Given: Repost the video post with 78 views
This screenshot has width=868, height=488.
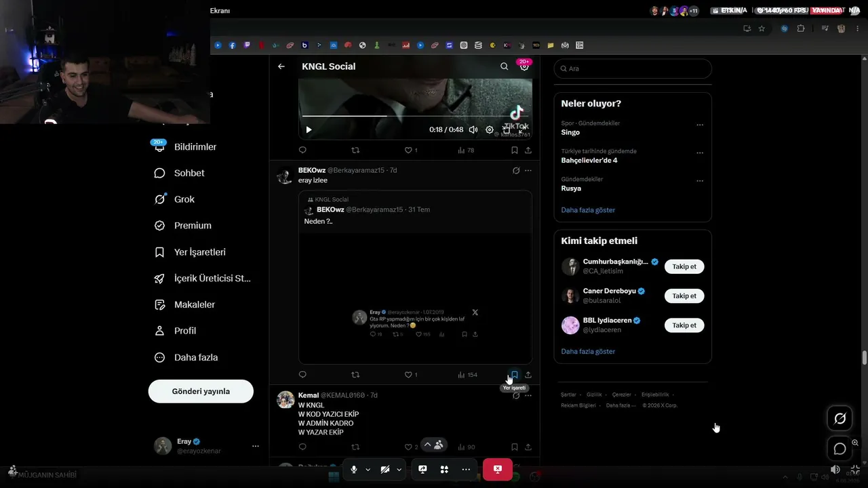Looking at the screenshot, I should (355, 150).
